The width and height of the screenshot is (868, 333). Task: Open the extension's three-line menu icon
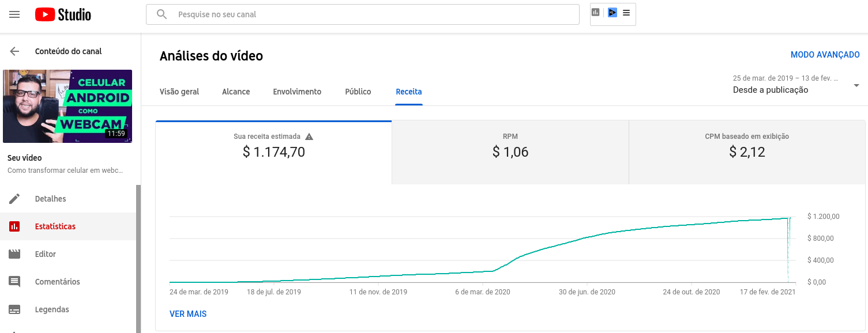point(626,13)
